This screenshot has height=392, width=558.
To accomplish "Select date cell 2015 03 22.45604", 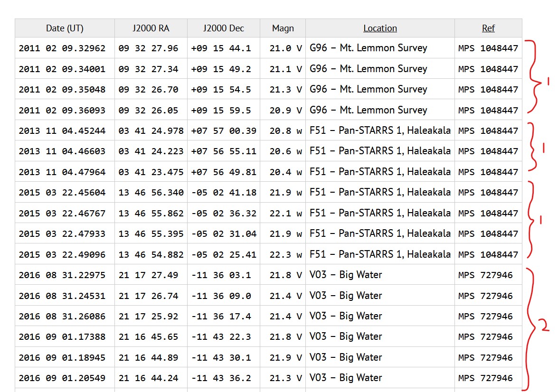I will [x=62, y=193].
